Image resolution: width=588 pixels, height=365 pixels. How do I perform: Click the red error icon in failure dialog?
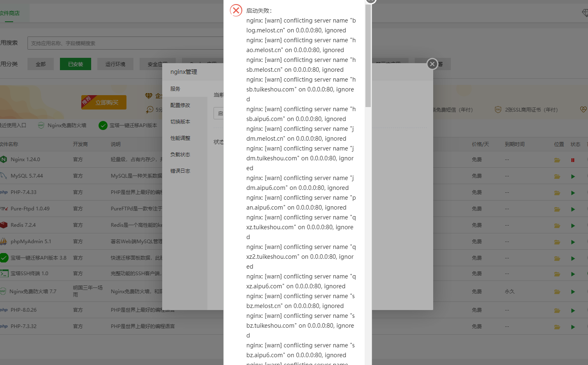[236, 10]
